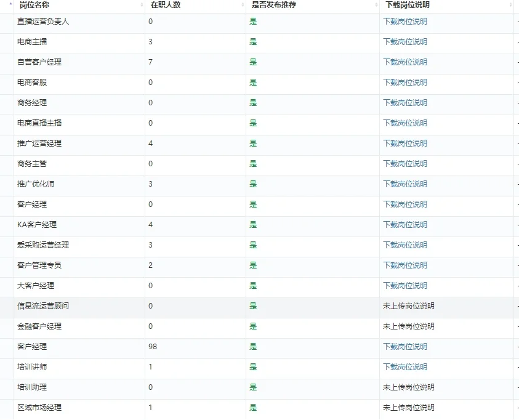Download job description for 培训讲师
This screenshot has width=519, height=420.
tap(404, 367)
